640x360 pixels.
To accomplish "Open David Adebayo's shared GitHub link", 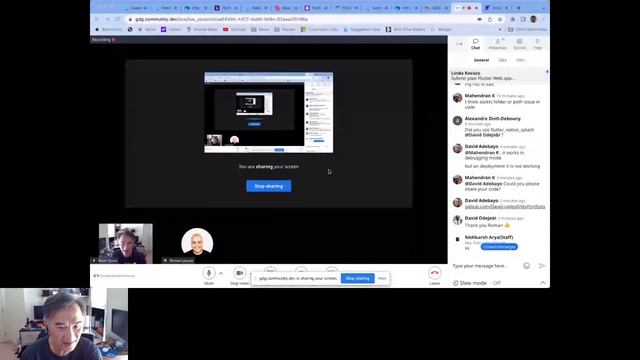I will coord(505,207).
